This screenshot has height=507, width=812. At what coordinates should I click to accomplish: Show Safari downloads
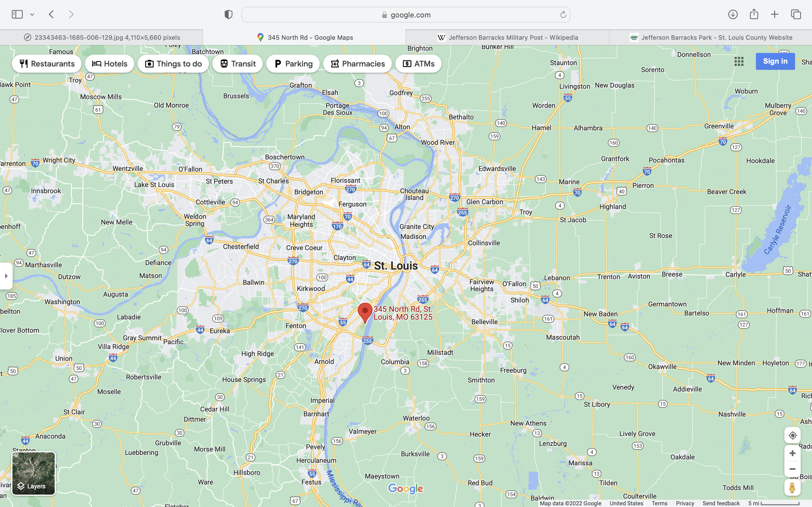tap(733, 14)
